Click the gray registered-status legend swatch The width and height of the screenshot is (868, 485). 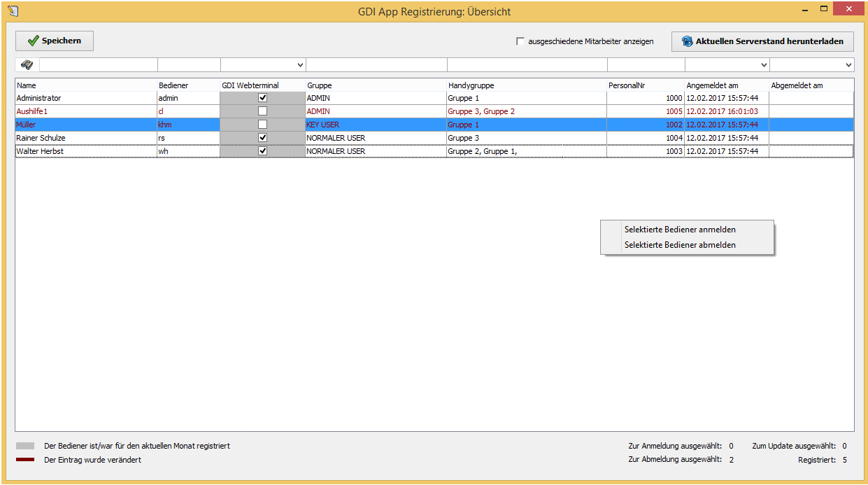pyautogui.click(x=25, y=446)
